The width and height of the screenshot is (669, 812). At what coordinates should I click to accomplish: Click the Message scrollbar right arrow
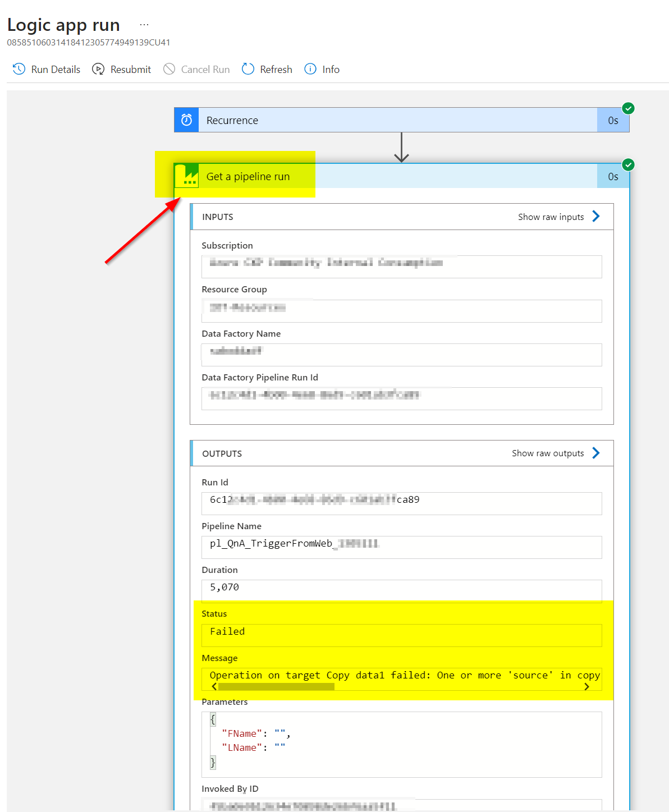[586, 687]
